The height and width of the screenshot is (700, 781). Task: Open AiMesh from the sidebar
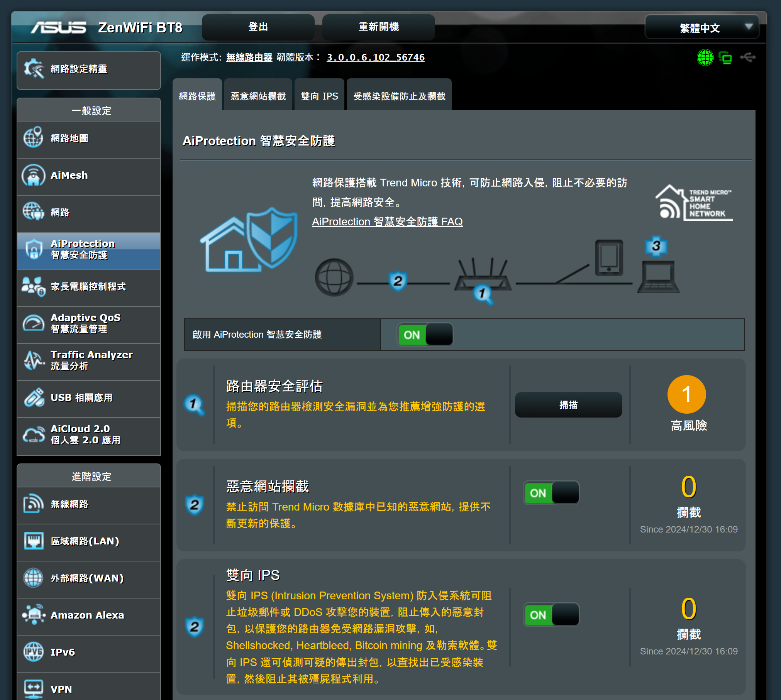point(88,176)
